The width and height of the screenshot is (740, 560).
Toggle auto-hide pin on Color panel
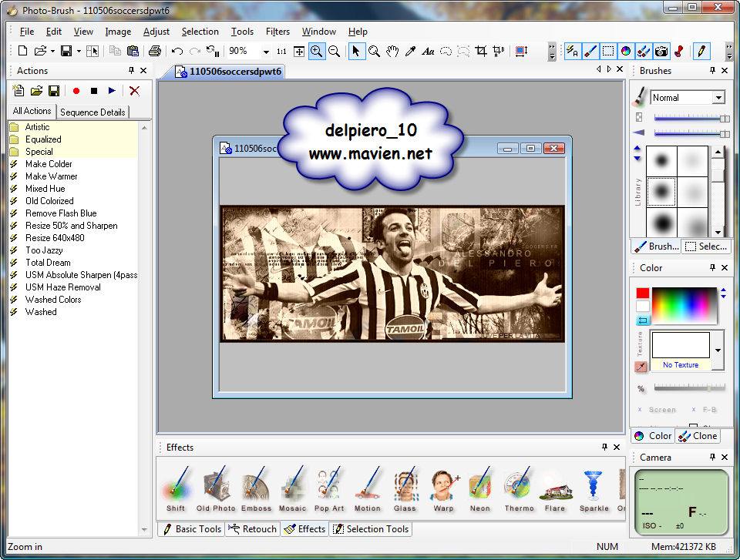[x=712, y=267]
